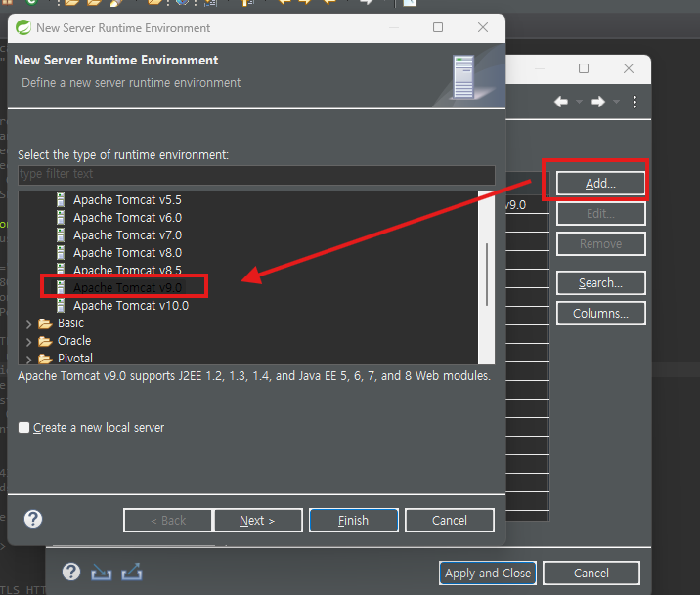Select Apache Tomcat v7.0 runtime
Screen dimensions: 700x595
point(127,235)
